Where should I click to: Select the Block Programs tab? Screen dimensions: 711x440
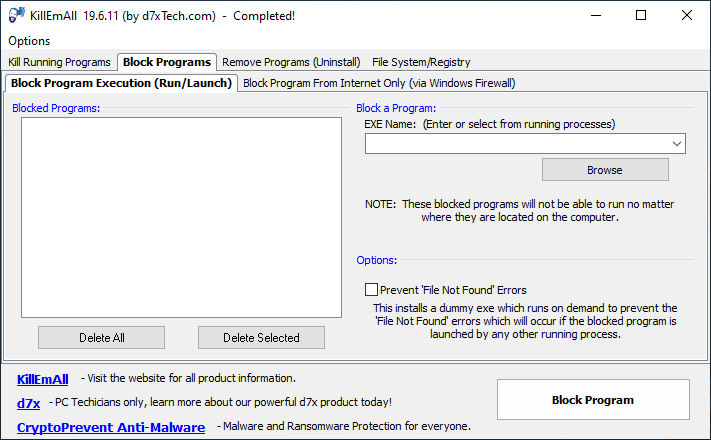(x=167, y=62)
